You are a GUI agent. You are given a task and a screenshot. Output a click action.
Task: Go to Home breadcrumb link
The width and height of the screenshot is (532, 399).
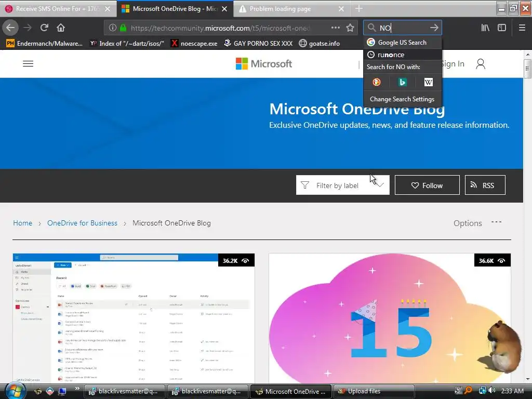coord(23,223)
